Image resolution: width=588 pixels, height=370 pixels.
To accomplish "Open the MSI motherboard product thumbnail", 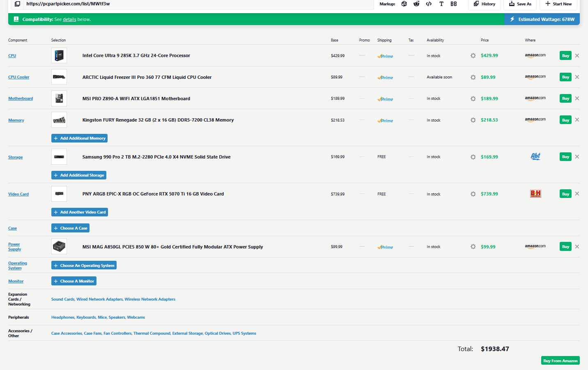I will (x=59, y=98).
